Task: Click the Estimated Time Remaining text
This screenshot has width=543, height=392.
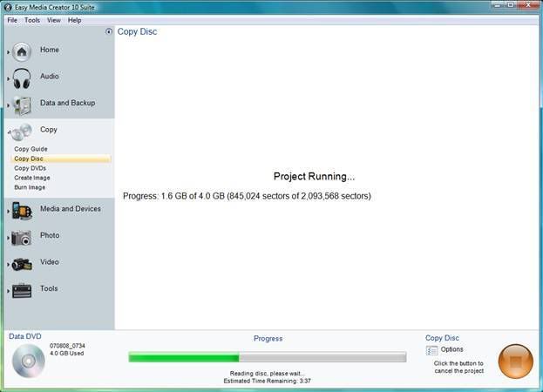Action: click(x=267, y=381)
